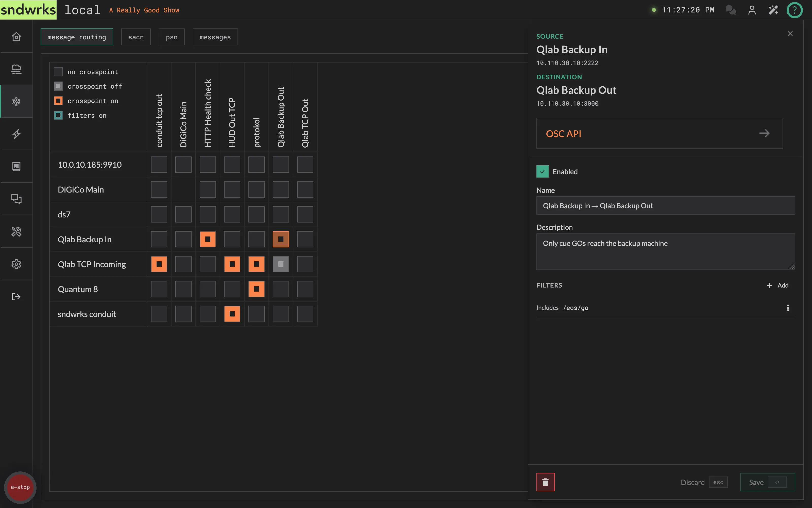Click the logout icon in sidebar
This screenshot has height=508, width=812.
(x=16, y=297)
